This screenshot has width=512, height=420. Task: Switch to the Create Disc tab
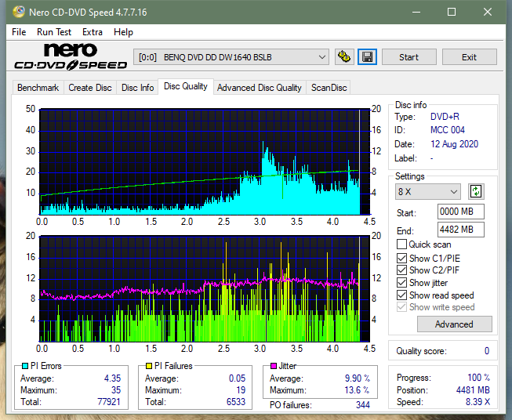90,88
